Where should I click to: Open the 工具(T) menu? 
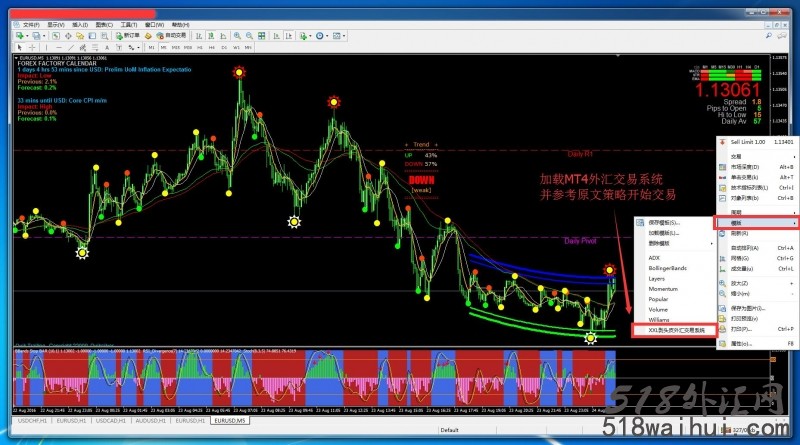(127, 22)
